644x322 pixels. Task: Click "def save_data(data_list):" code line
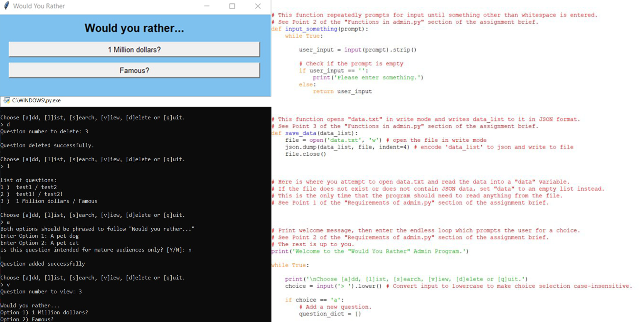pos(315,133)
